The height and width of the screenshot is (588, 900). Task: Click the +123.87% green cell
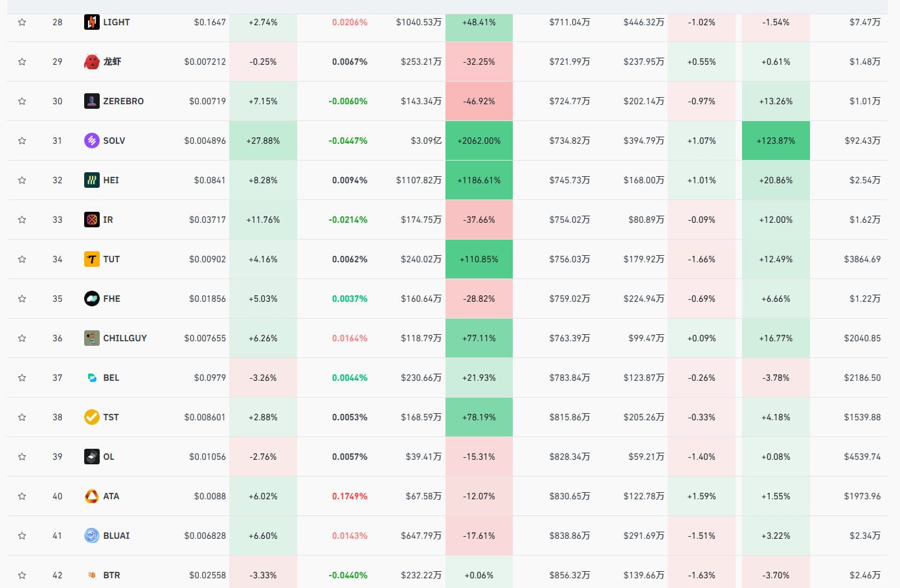(x=776, y=141)
